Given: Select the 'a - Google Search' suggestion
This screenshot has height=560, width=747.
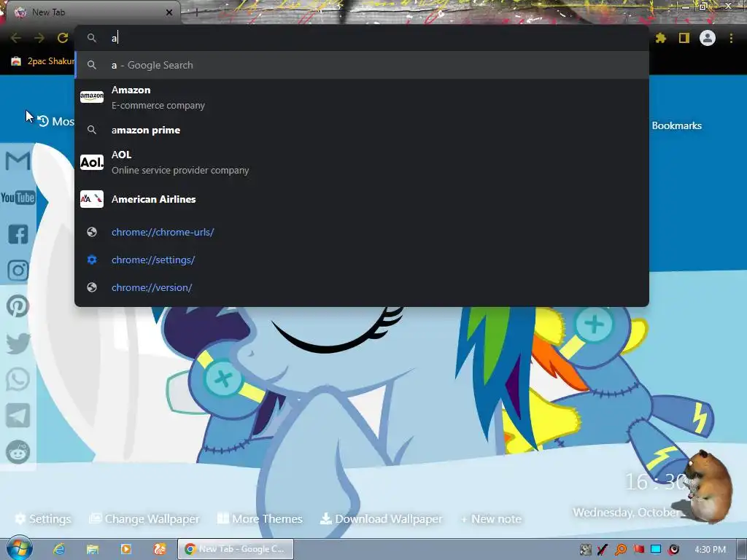Looking at the screenshot, I should click(362, 65).
